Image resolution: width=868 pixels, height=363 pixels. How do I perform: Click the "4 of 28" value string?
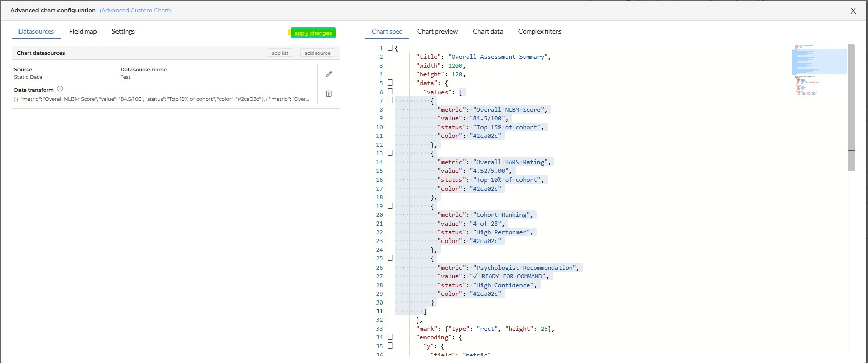[485, 224]
